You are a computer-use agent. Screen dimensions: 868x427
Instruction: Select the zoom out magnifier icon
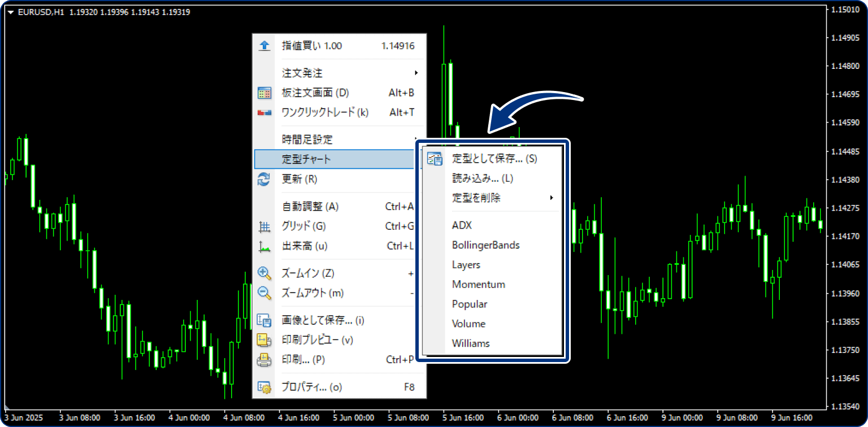point(264,293)
